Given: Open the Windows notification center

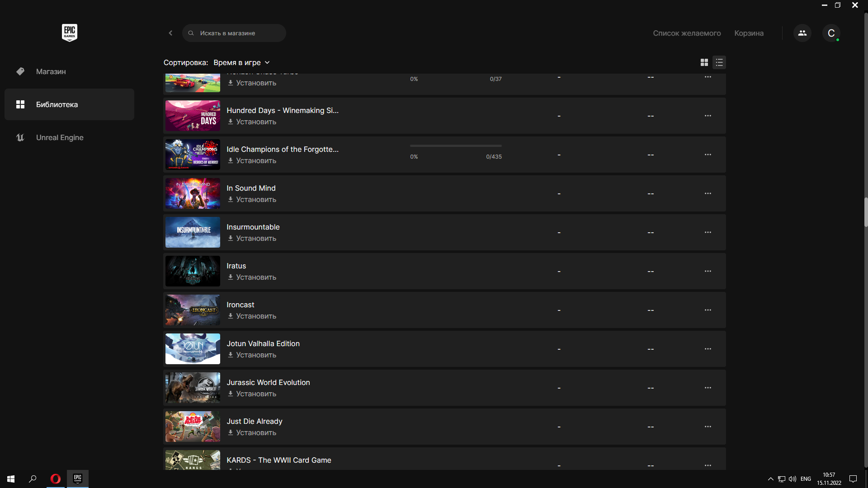Looking at the screenshot, I should pos(853,479).
